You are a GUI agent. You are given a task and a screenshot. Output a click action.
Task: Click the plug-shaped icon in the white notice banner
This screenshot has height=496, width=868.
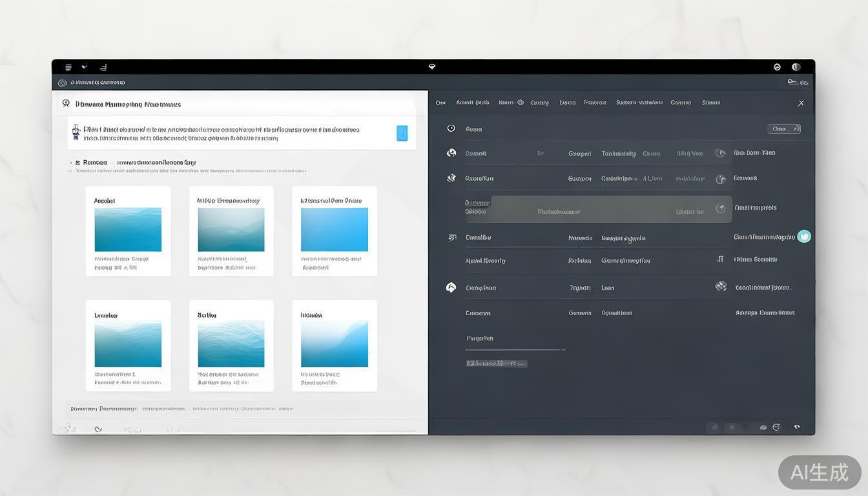click(x=76, y=132)
